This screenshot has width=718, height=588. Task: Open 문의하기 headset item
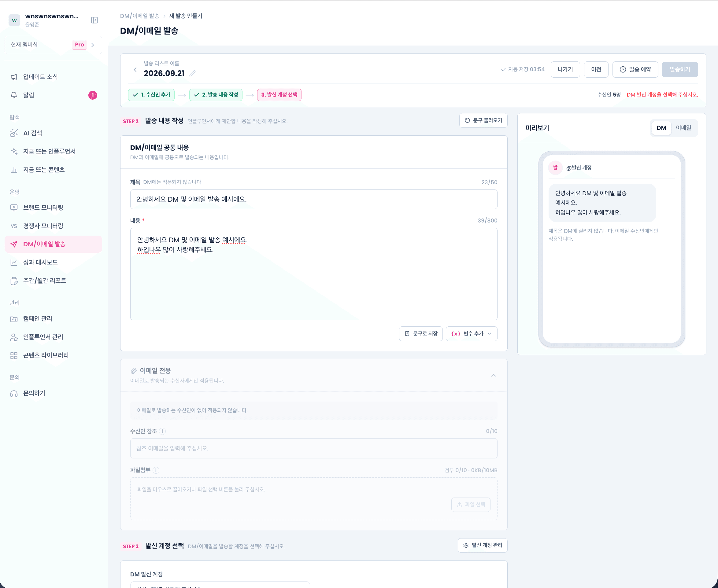(x=53, y=393)
